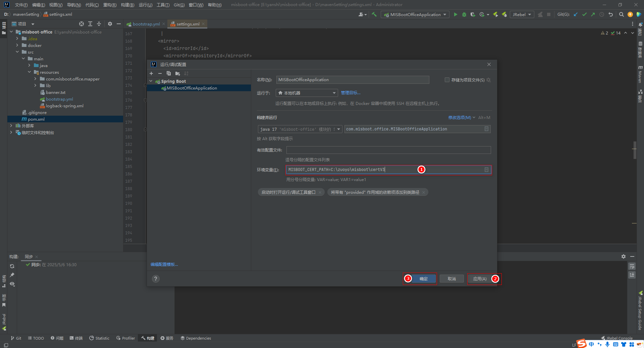Open environment variables editor icon in field

486,170
